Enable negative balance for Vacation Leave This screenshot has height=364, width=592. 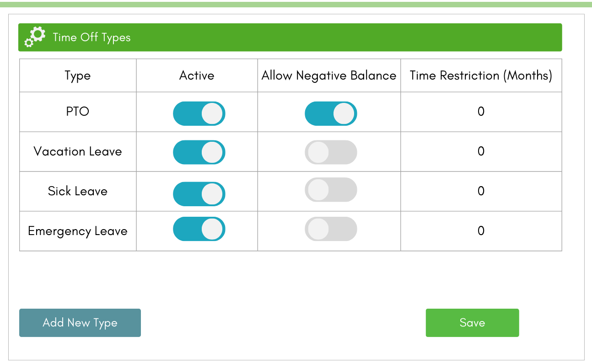[331, 152]
